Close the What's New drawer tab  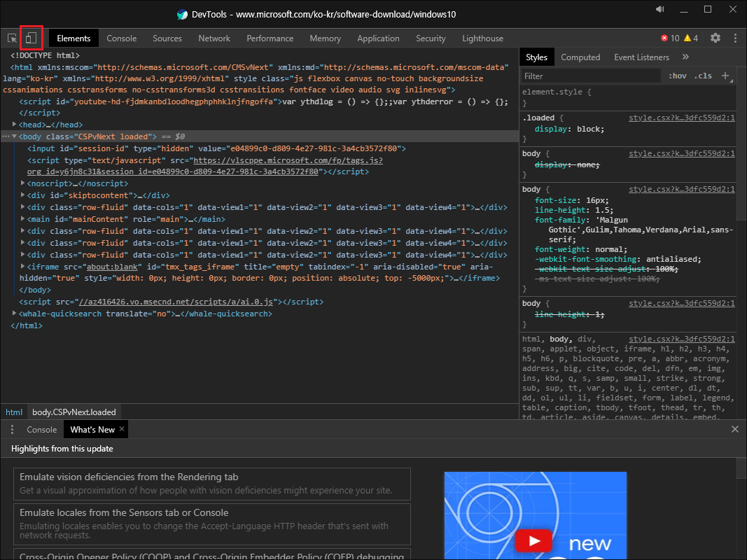122,429
